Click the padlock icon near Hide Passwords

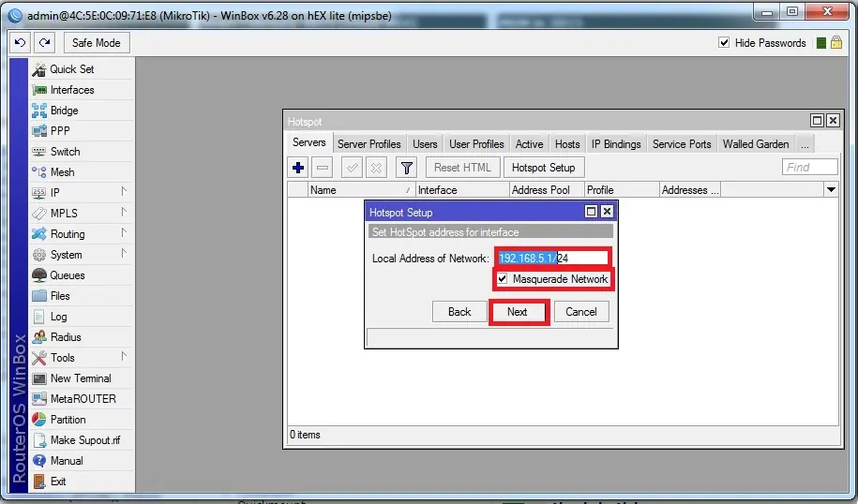click(836, 43)
